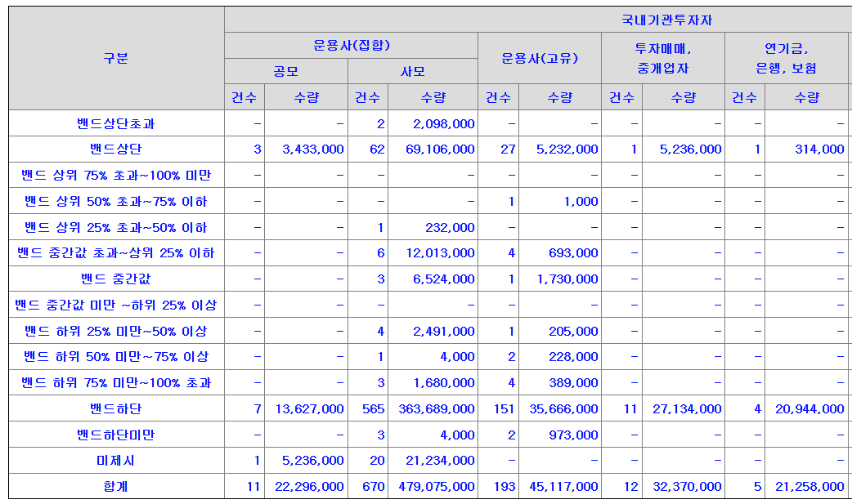Click row label 밴드 하위 75% 미만~100% 초과

[x=116, y=382]
